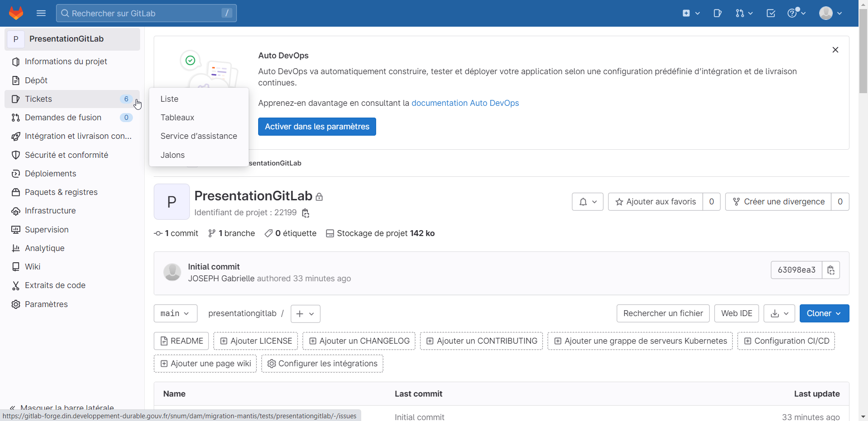Image resolution: width=868 pixels, height=421 pixels.
Task: Expand the notification bell dropdown
Action: (587, 202)
